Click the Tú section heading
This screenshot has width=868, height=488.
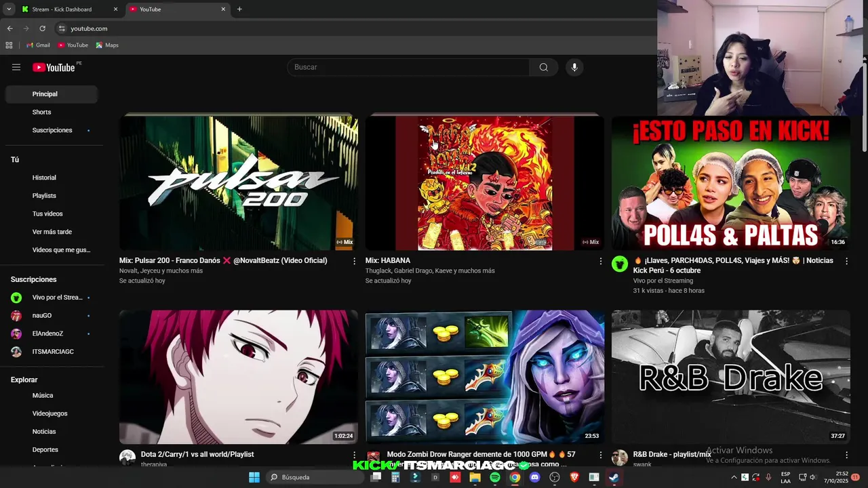coord(15,160)
